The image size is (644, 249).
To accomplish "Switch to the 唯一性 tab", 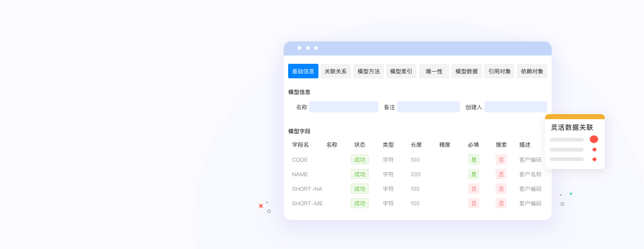I will pos(434,71).
